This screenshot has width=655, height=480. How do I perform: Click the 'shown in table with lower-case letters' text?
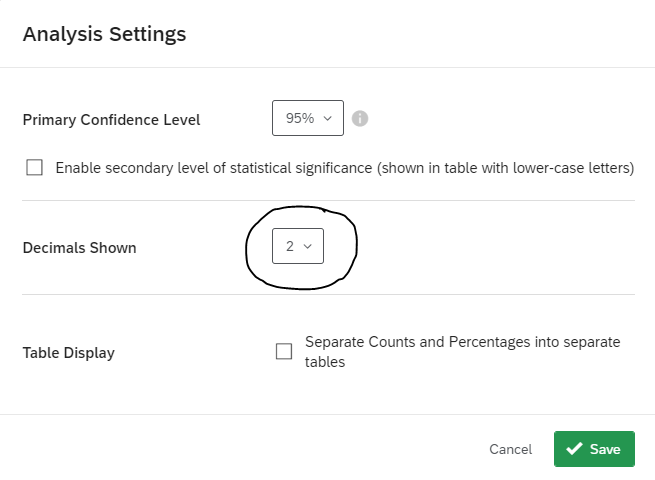click(x=505, y=168)
